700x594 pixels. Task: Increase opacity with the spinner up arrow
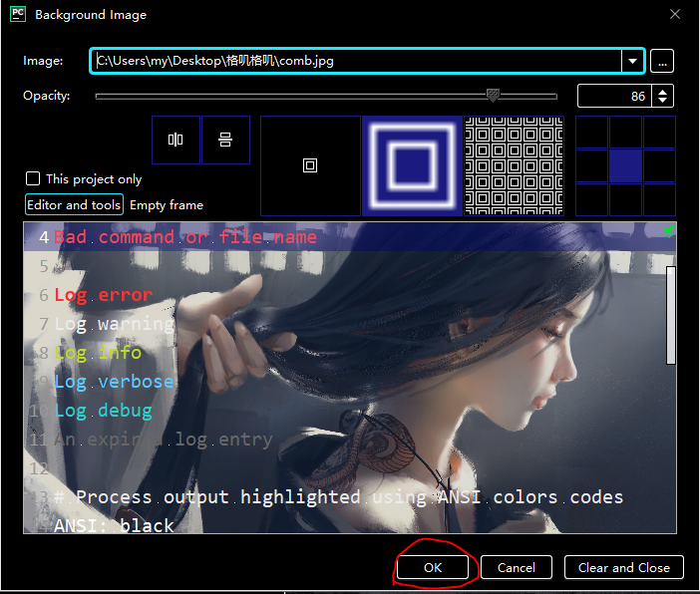pyautogui.click(x=662, y=92)
